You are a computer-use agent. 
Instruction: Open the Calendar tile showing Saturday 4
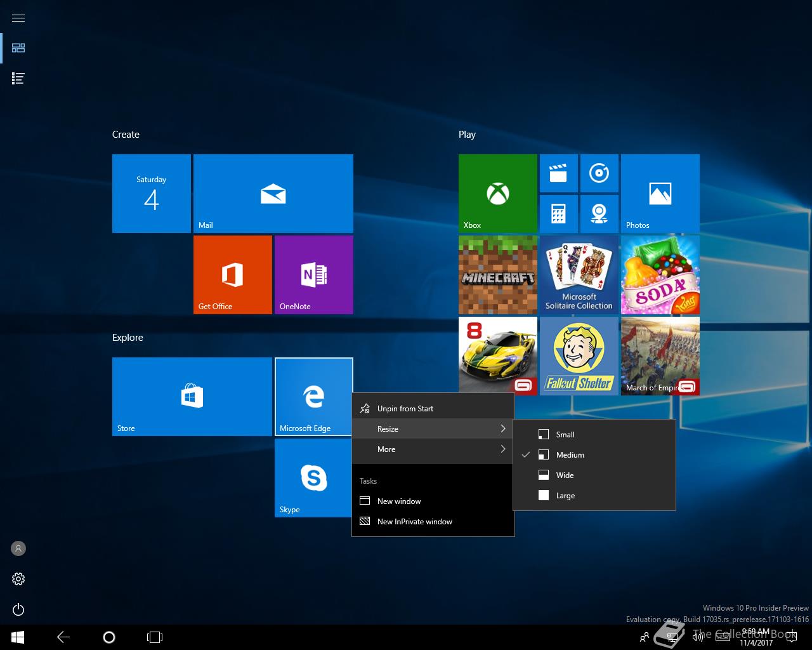click(152, 194)
